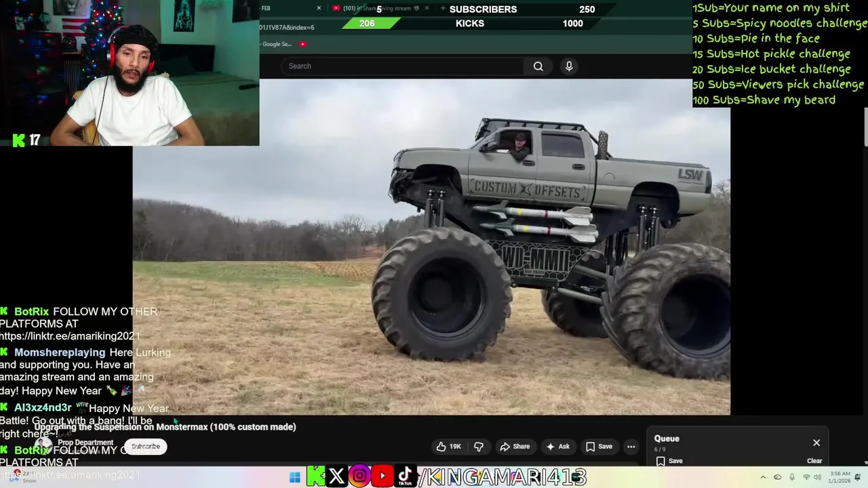Subscribe to Prop Department
The image size is (868, 488).
[145, 446]
